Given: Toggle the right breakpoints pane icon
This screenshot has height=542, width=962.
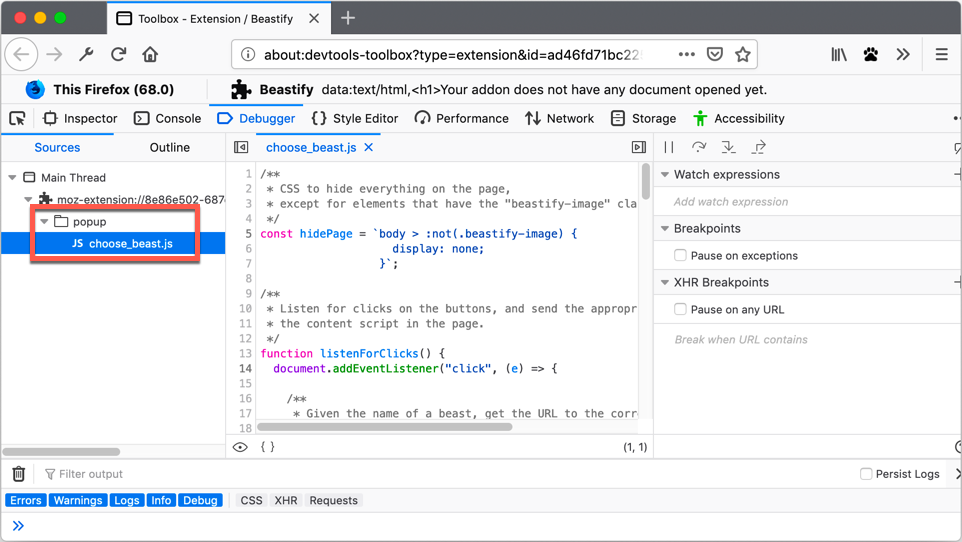Looking at the screenshot, I should (x=639, y=147).
